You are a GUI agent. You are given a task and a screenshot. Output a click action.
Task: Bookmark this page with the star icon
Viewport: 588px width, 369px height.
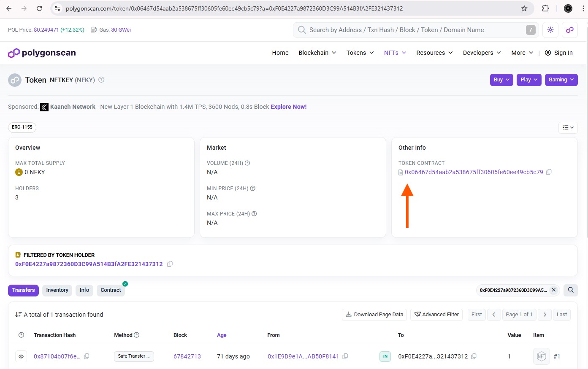click(x=524, y=8)
